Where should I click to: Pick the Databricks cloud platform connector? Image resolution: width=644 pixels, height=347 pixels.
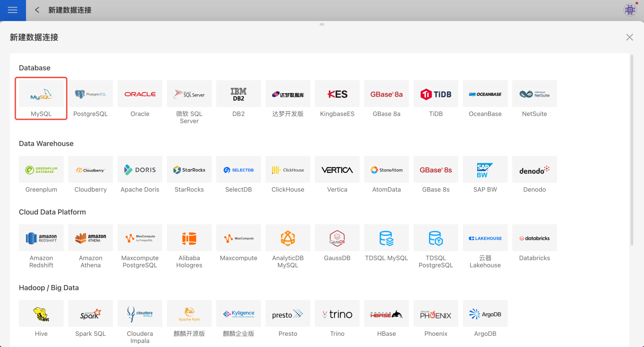(x=534, y=238)
